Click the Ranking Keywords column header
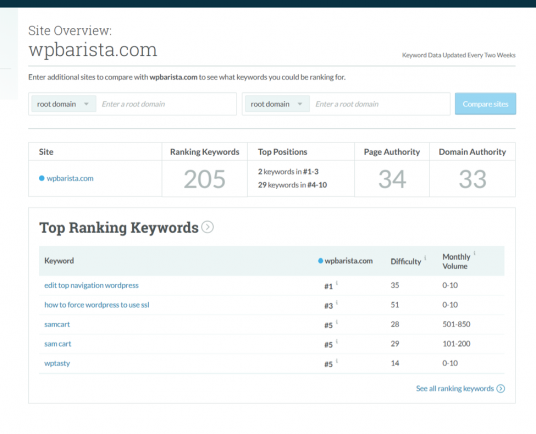Viewport: 536px width, 434px height. coord(204,152)
